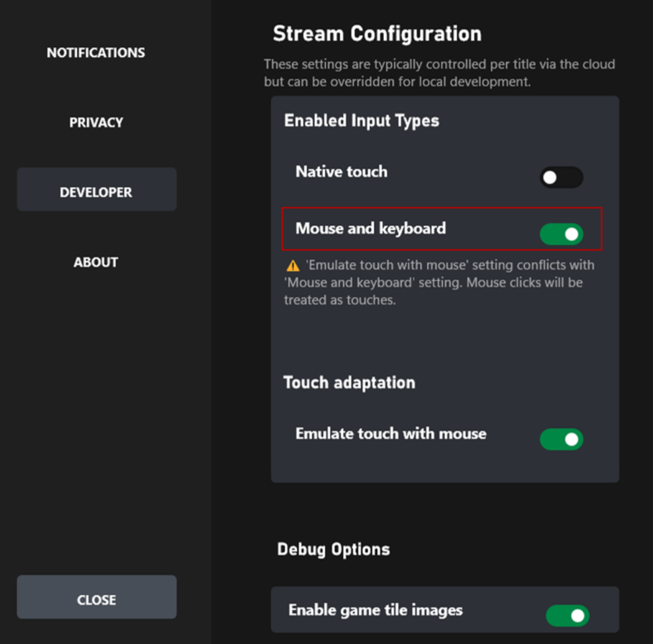Turn off the Mouse and keyboard switch
The image size is (653, 644).
point(560,233)
